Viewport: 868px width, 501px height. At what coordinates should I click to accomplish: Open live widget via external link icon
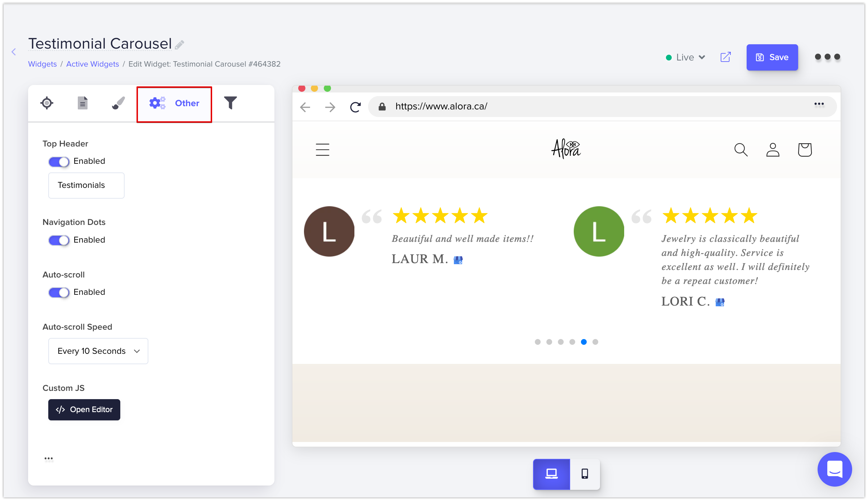pyautogui.click(x=725, y=57)
